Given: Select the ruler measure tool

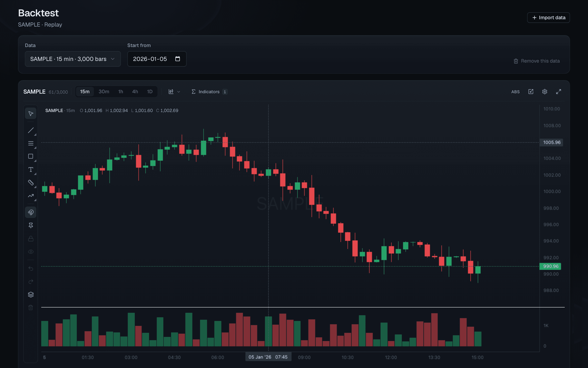Looking at the screenshot, I should click(x=31, y=183).
